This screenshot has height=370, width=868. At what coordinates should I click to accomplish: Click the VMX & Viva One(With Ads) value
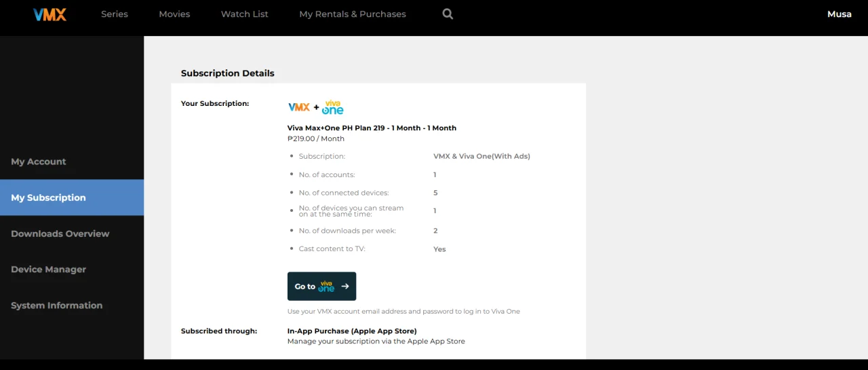click(481, 156)
